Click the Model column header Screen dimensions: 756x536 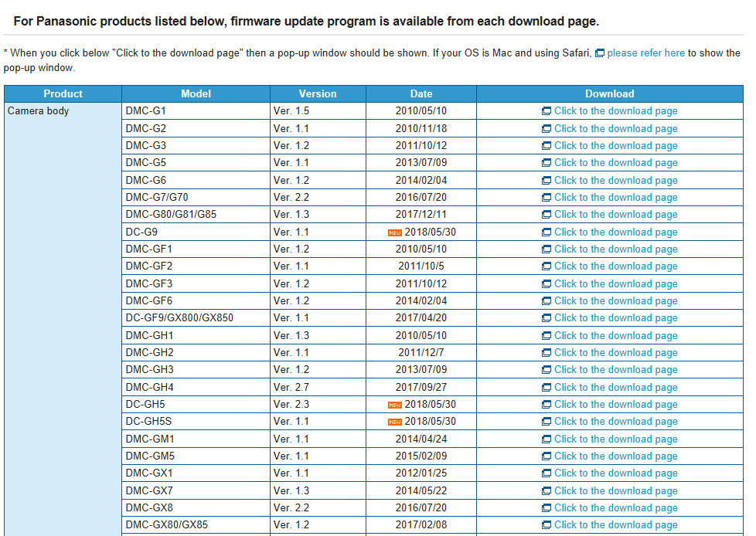click(196, 94)
